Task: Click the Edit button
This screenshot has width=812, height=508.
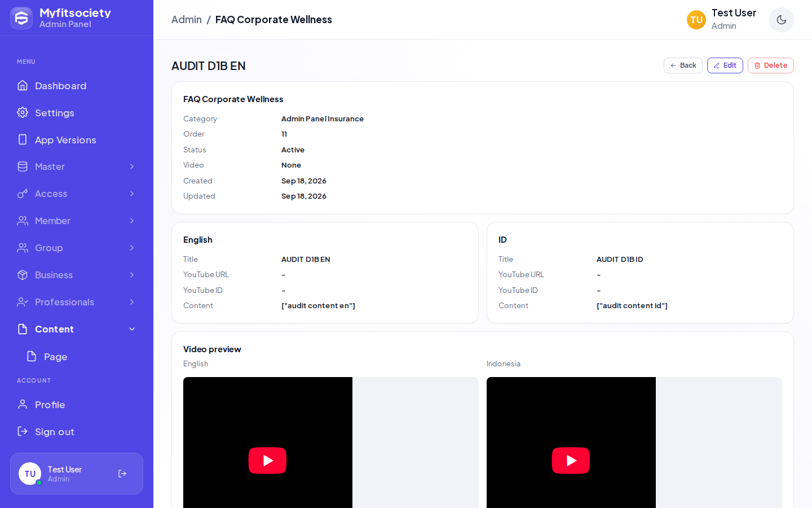Action: click(x=725, y=65)
